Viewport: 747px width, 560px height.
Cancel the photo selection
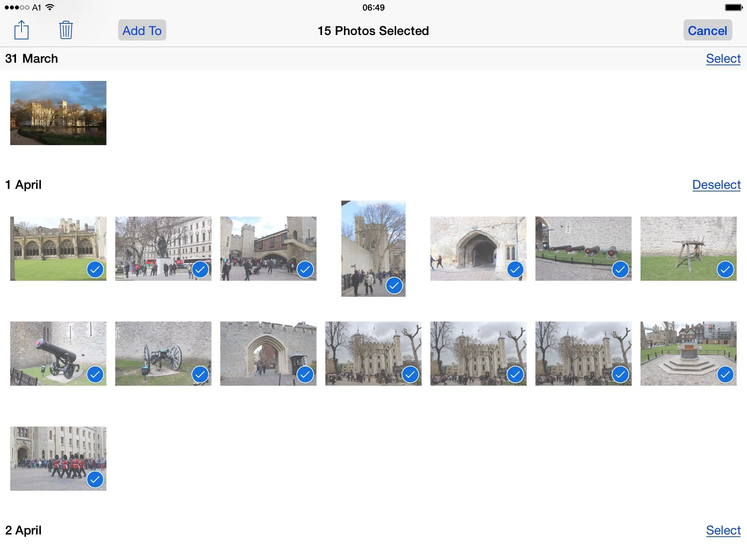click(707, 31)
